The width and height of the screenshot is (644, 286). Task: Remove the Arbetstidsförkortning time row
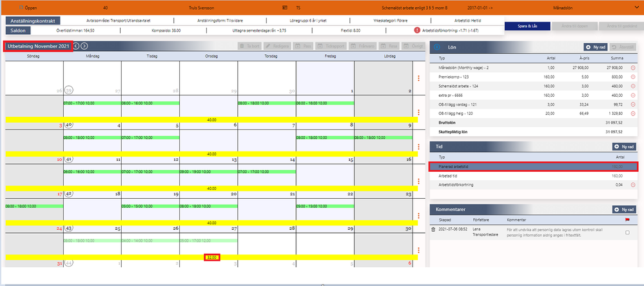[x=633, y=185]
